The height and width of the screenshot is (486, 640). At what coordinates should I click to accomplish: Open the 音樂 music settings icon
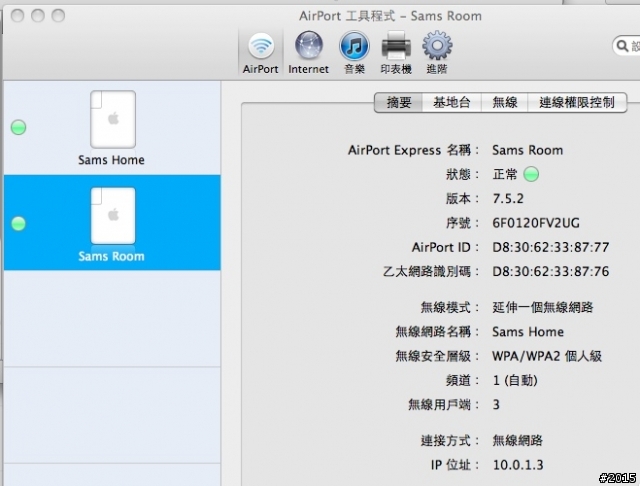(354, 52)
